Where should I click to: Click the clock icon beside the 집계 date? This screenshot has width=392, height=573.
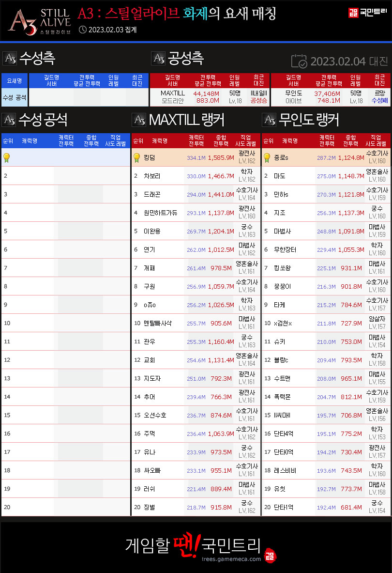coord(84,30)
